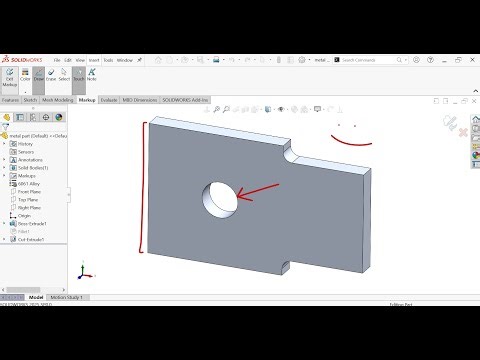
Task: Open the PropertyManager tab
Action: click(20, 117)
